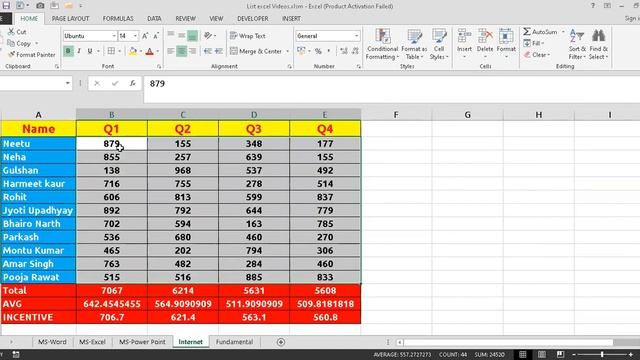Toggle Italic formatting
Screen dimensions: 640x360
pyautogui.click(x=79, y=51)
